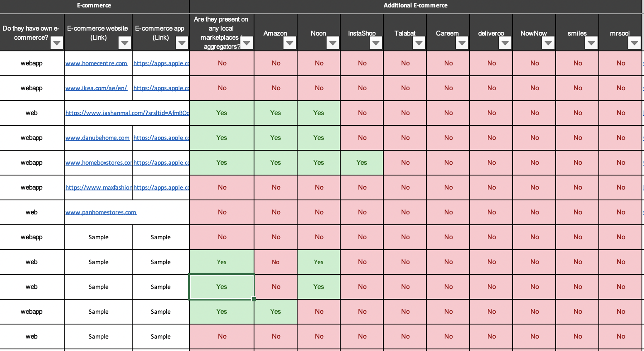Open apps.apple.com link in maxfashion row

tap(161, 188)
